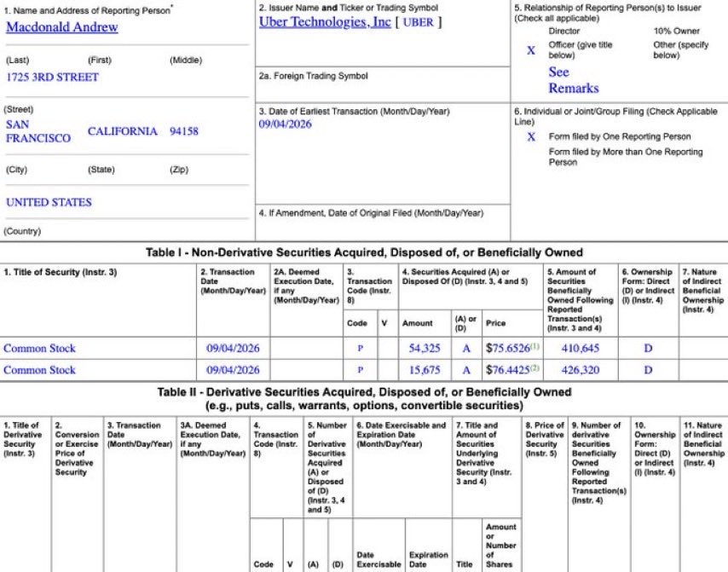Click the 'UNITED STATES' country value
The image size is (728, 572).
click(49, 202)
